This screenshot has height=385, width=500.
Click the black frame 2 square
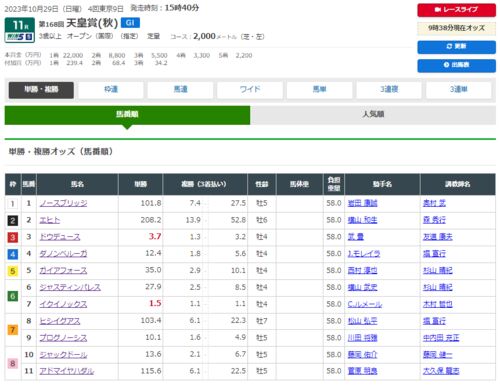[x=13, y=220]
